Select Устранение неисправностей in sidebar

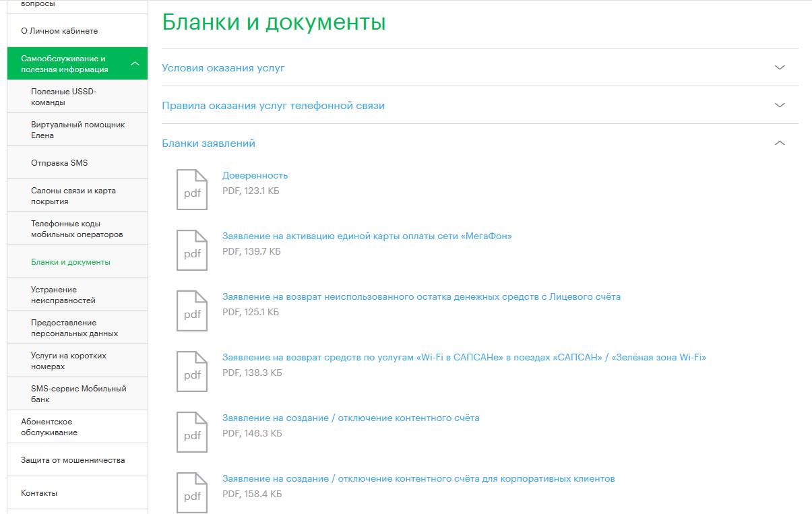point(63,295)
